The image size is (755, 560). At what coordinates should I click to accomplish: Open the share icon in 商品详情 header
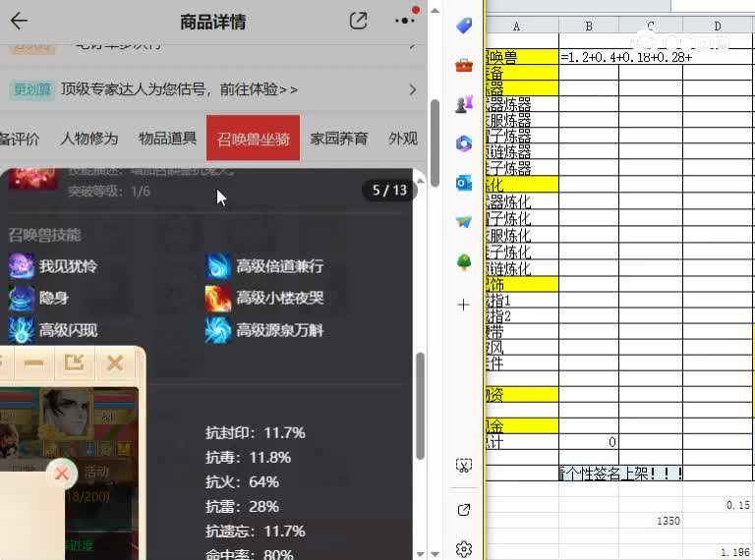pos(358,21)
